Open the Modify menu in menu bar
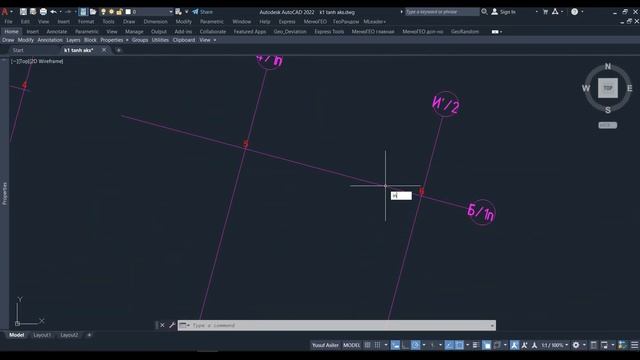 pyautogui.click(x=183, y=22)
